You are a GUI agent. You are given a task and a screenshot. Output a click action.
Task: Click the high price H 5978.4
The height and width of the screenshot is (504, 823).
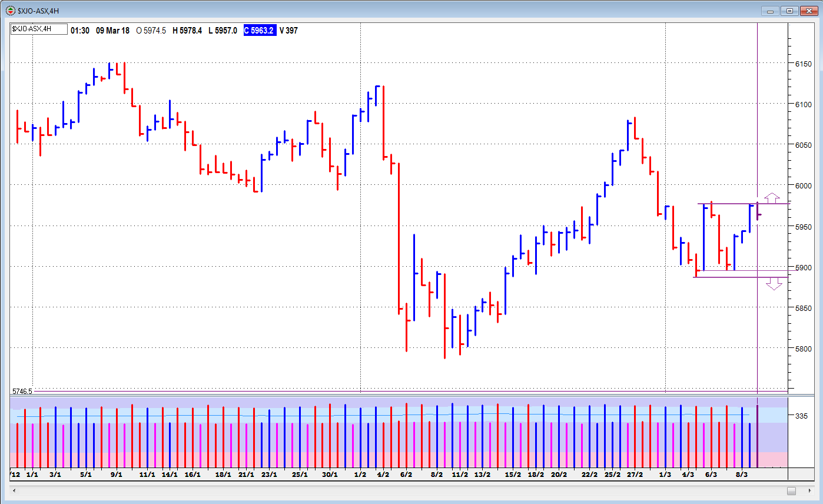[187, 30]
